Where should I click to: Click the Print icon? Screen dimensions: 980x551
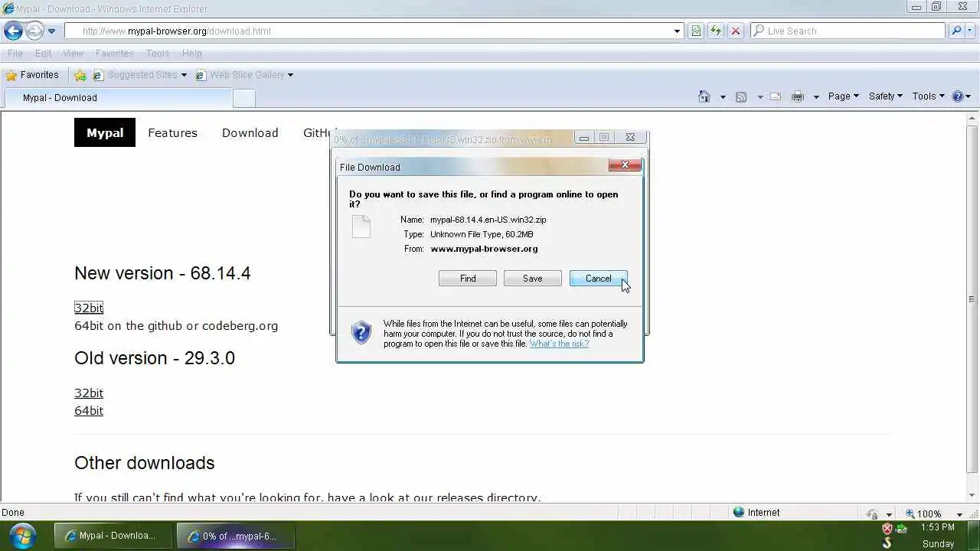(x=798, y=96)
